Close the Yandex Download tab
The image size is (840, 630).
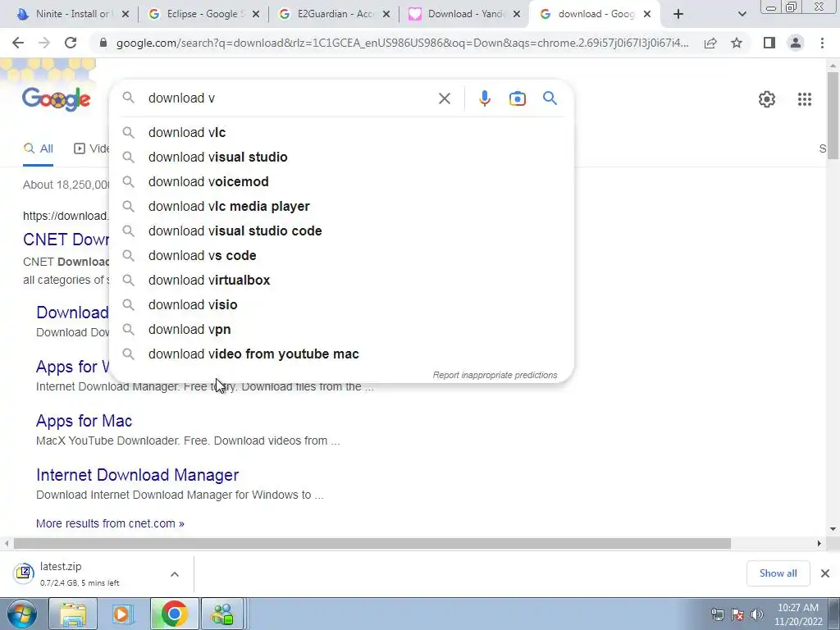tap(517, 15)
